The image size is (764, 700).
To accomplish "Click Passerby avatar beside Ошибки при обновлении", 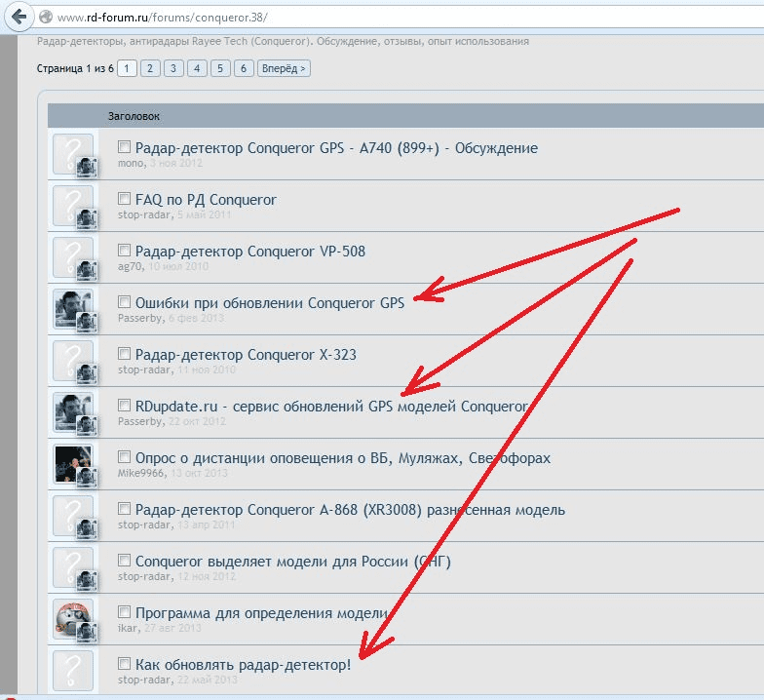I will coord(73,309).
